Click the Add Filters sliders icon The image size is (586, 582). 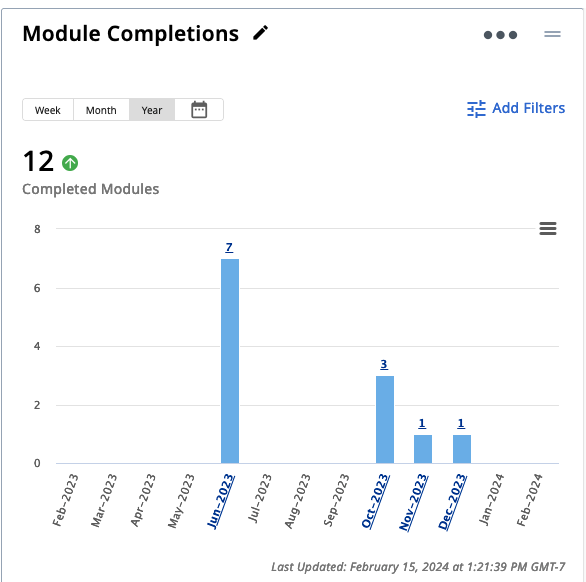click(x=476, y=109)
